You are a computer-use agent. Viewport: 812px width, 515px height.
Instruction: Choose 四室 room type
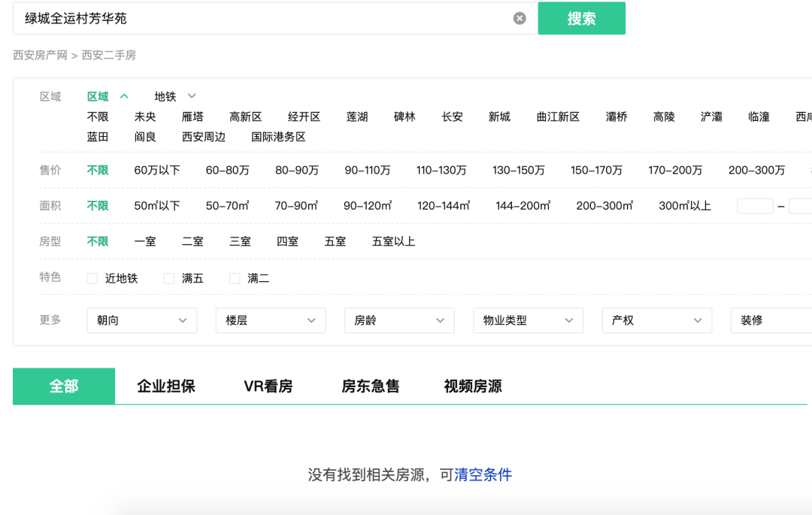287,242
